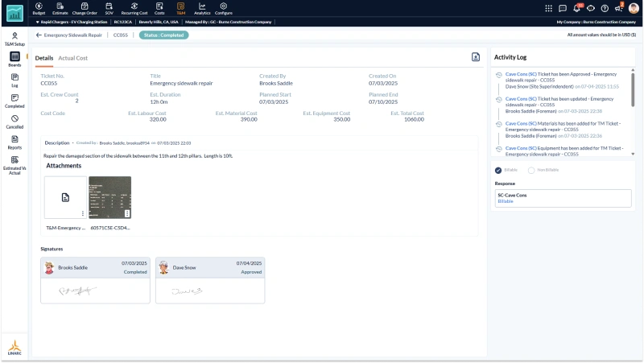Click Cave Cons link in Approved activity entry
The width and height of the screenshot is (644, 363).
[x=521, y=74]
